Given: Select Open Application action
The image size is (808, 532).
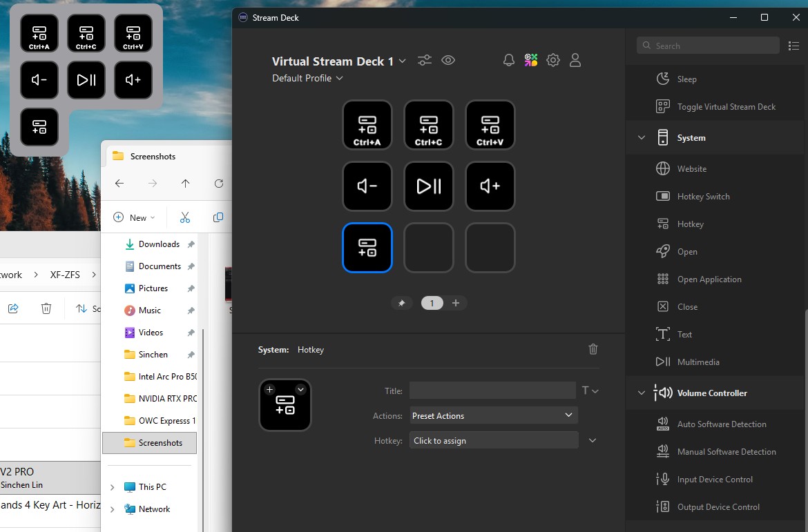Looking at the screenshot, I should pos(709,279).
